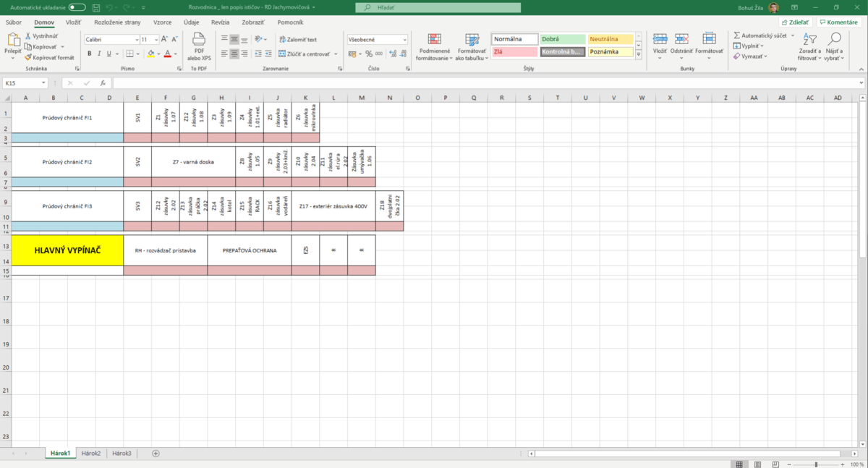The height and width of the screenshot is (468, 868).
Task: Click the Automatický súčet sum icon
Action: [x=737, y=35]
